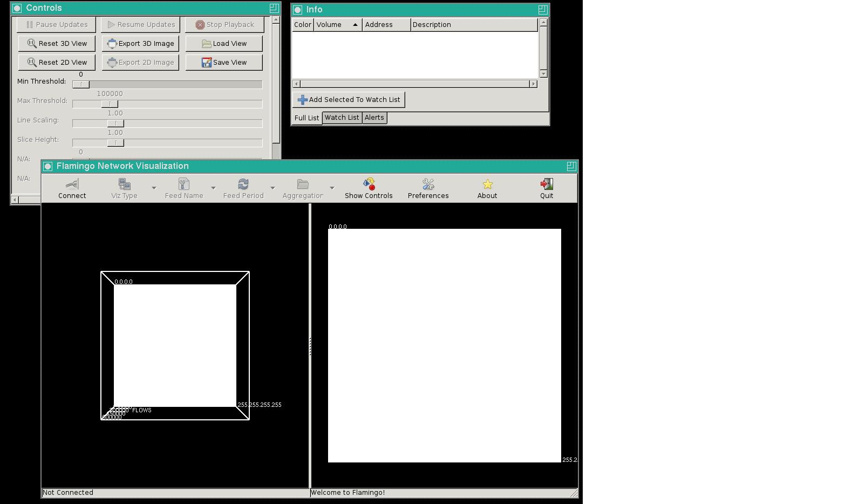Expand the Feed Name dropdown arrow
This screenshot has width=845, height=504.
coord(213,188)
